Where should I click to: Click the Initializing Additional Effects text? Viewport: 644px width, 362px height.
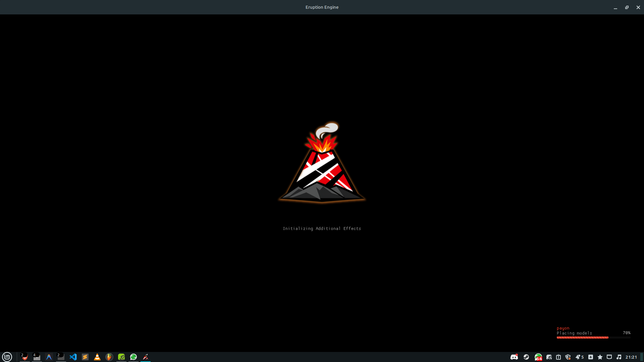tap(322, 229)
